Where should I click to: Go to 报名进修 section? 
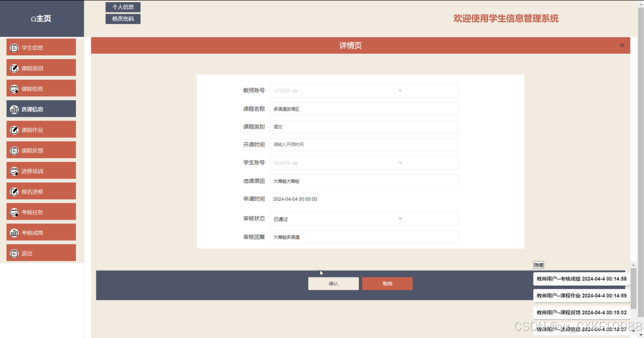click(41, 191)
